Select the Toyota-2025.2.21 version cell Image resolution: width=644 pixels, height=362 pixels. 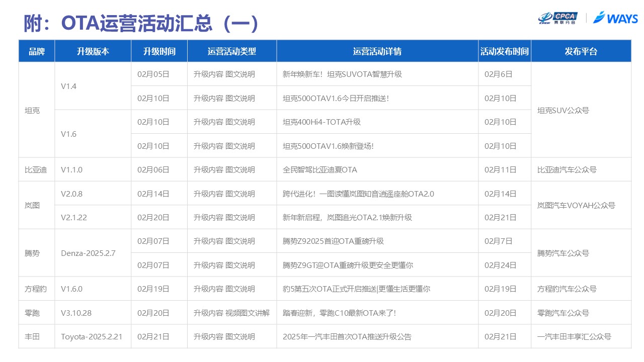pyautogui.click(x=92, y=337)
